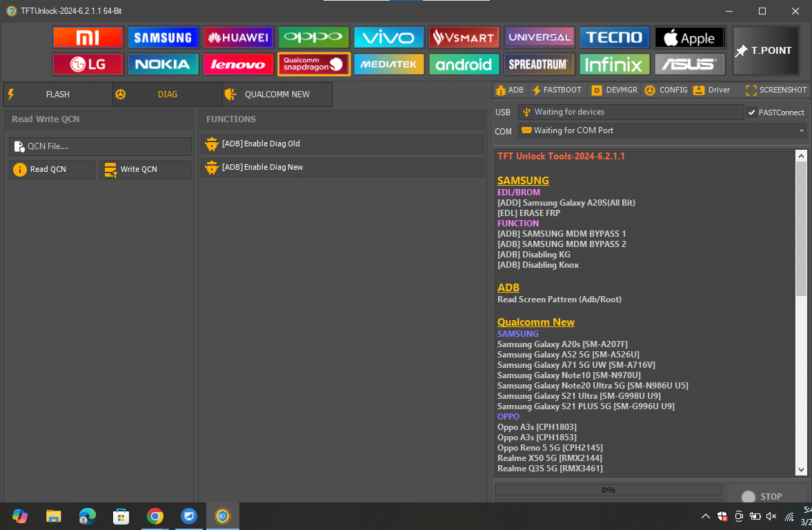Open the COM Port dropdown
Image resolution: width=812 pixels, height=530 pixels.
click(800, 130)
